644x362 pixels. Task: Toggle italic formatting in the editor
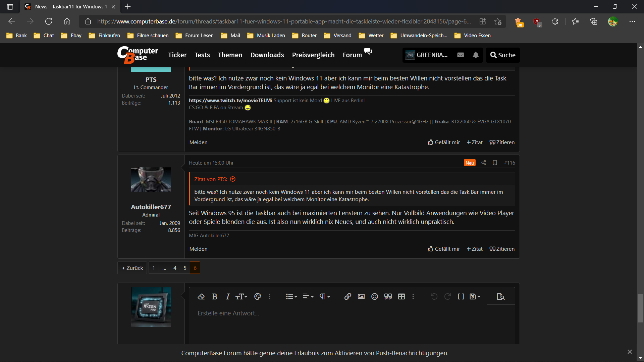(x=228, y=297)
